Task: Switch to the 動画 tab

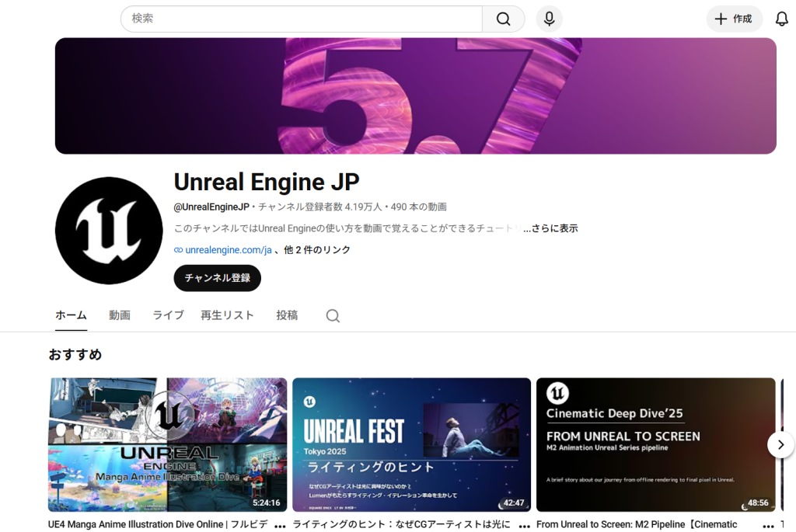Action: [120, 315]
